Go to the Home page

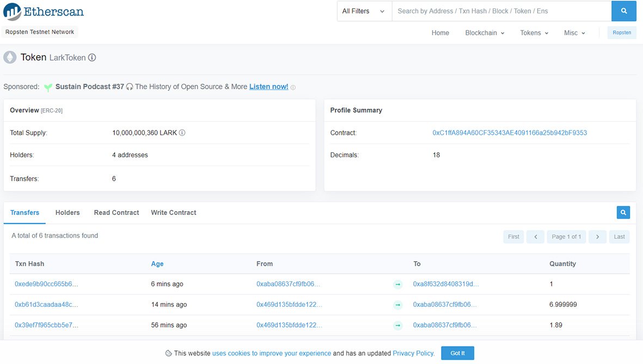(x=440, y=33)
